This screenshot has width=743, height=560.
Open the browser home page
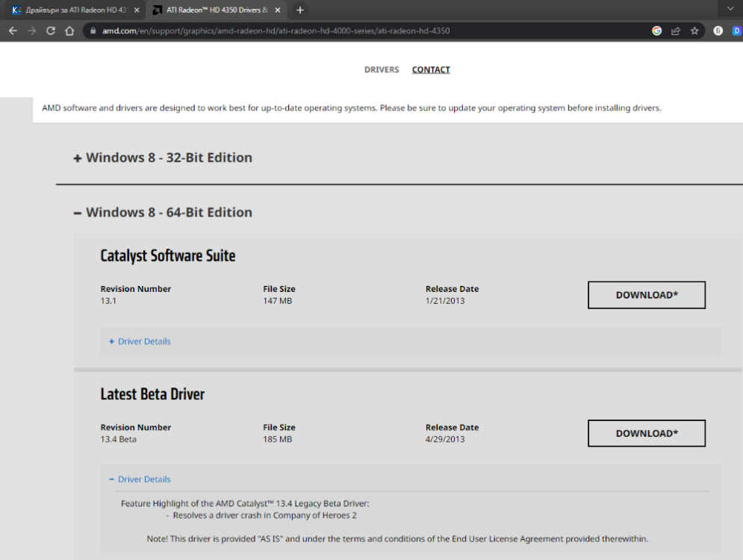pos(69,31)
